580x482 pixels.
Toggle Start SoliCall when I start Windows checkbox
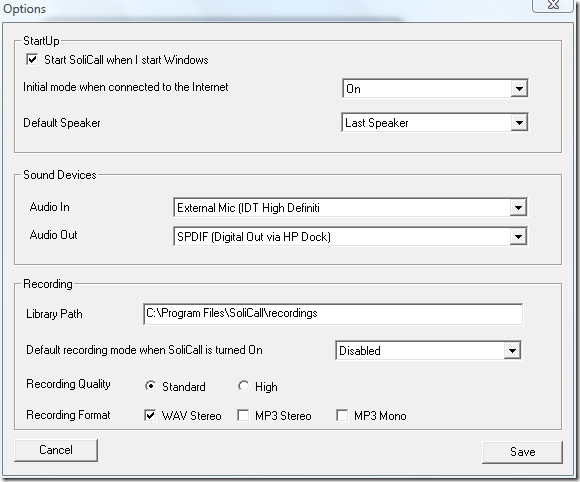coord(32,59)
